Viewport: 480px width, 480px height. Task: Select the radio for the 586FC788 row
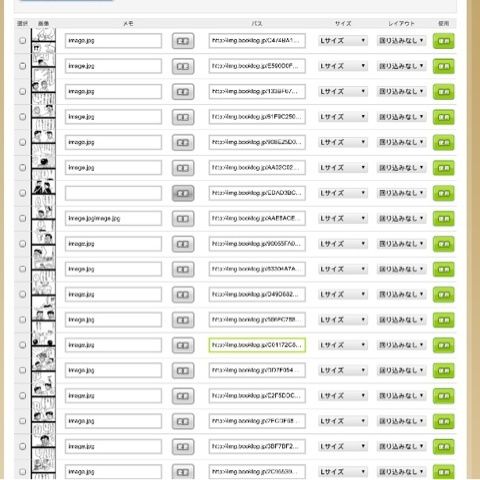(22, 319)
